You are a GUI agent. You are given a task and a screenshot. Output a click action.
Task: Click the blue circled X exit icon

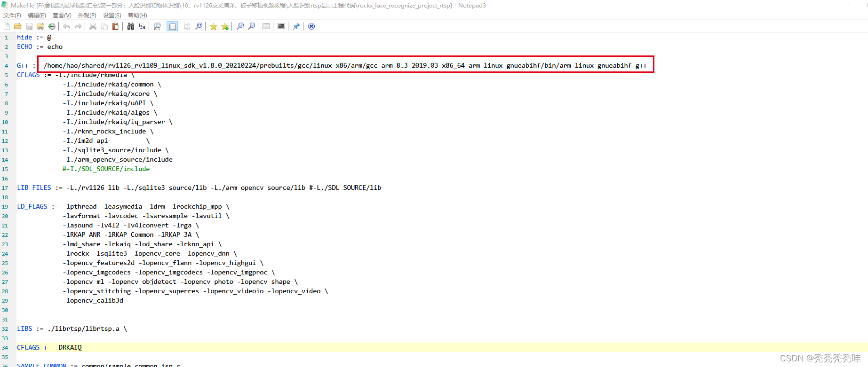(x=311, y=26)
